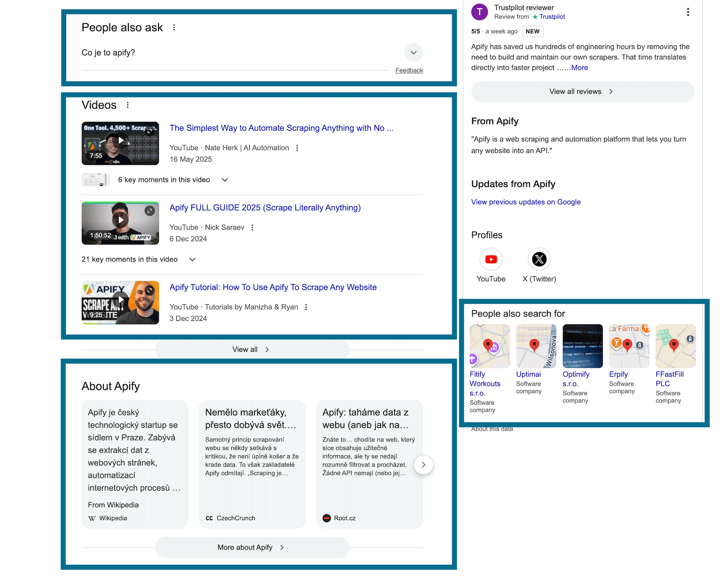The image size is (728, 584).
Task: Click More about Apify button
Action: (x=252, y=548)
